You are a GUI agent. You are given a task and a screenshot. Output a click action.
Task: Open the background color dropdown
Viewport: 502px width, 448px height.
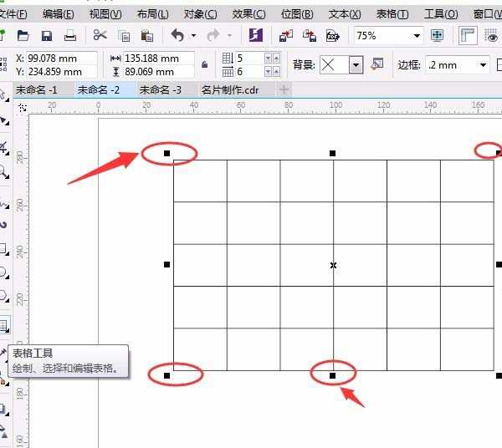pos(356,65)
